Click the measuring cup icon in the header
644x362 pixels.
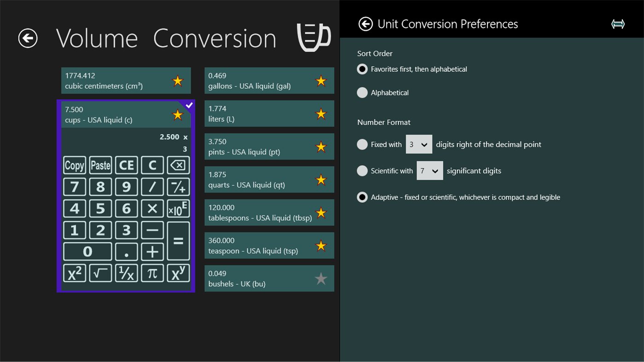(x=314, y=37)
